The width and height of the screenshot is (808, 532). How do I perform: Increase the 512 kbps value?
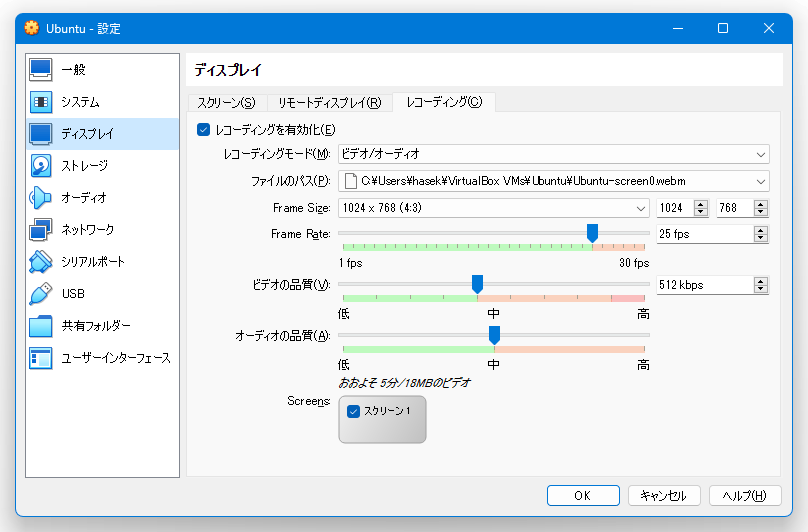point(761,281)
